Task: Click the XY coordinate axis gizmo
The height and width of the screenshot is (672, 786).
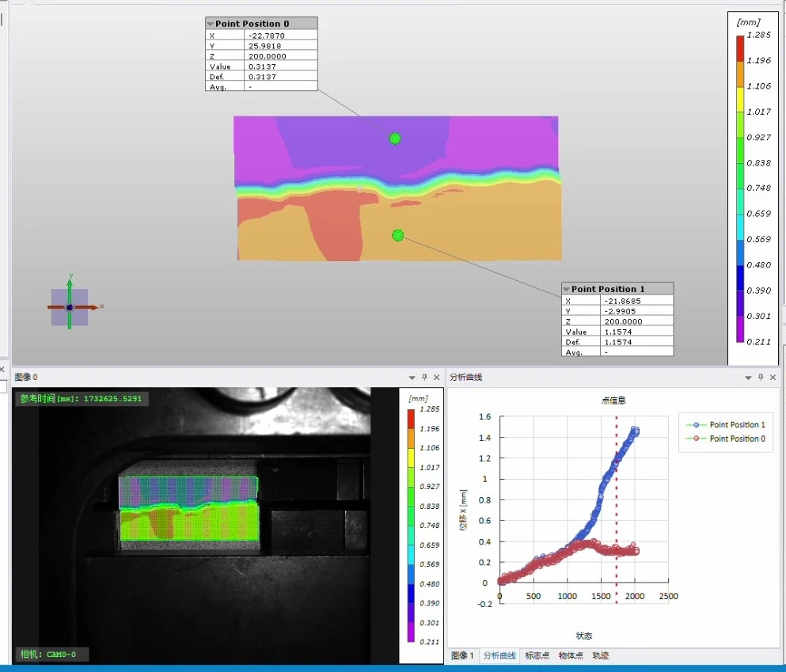Action: pyautogui.click(x=70, y=307)
